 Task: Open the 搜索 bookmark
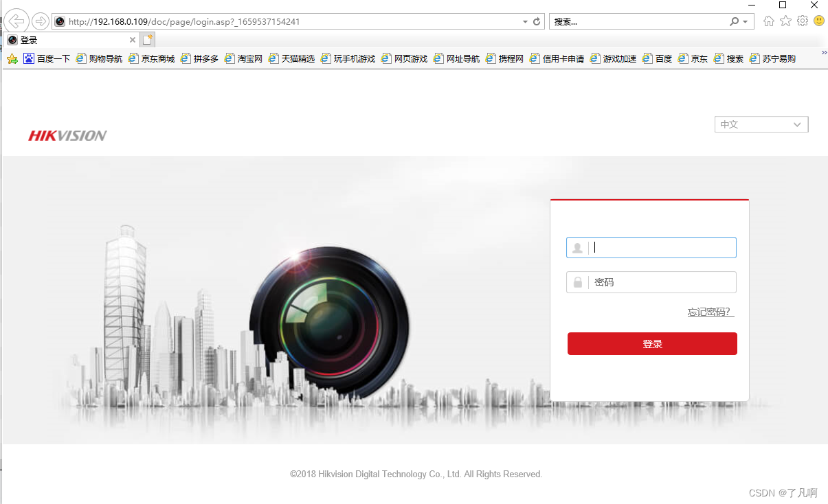tap(728, 59)
